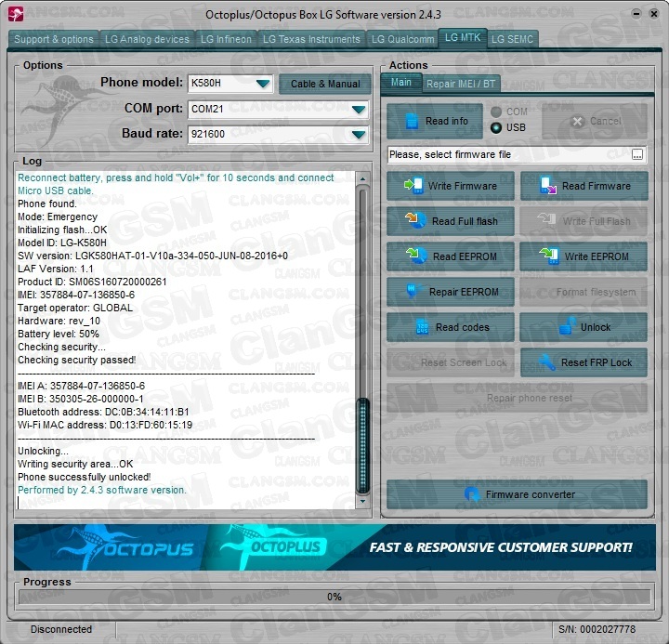This screenshot has height=644, width=669.
Task: Click the Write Firmware arrow icon
Action: [413, 186]
